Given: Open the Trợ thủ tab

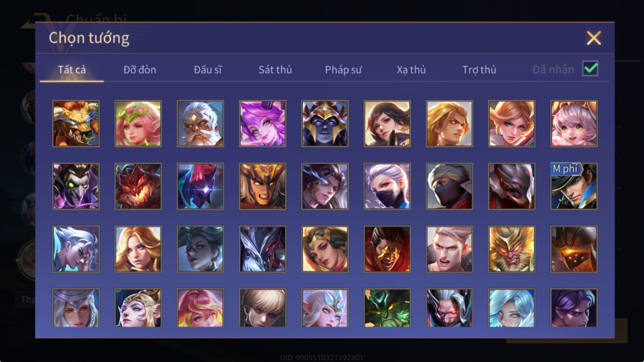Looking at the screenshot, I should (x=479, y=69).
